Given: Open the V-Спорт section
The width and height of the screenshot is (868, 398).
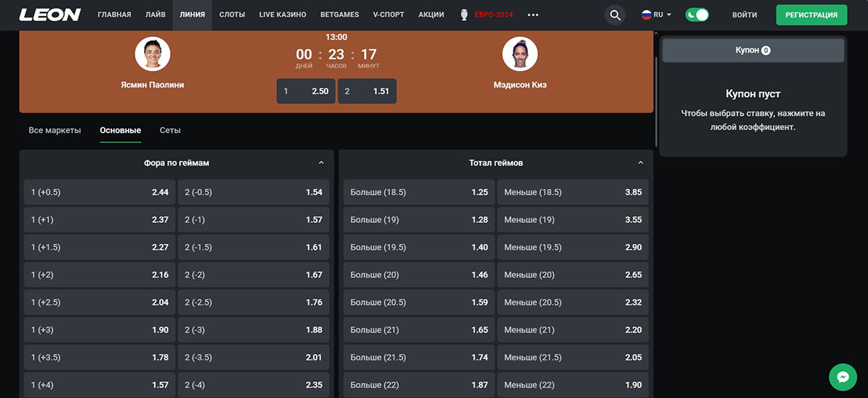Looking at the screenshot, I should [389, 14].
